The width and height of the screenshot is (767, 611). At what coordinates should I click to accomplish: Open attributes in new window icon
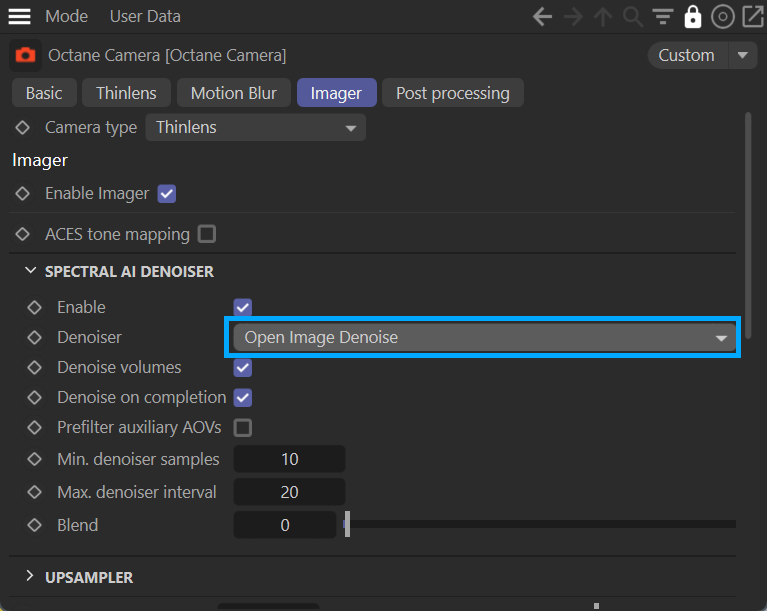751,17
